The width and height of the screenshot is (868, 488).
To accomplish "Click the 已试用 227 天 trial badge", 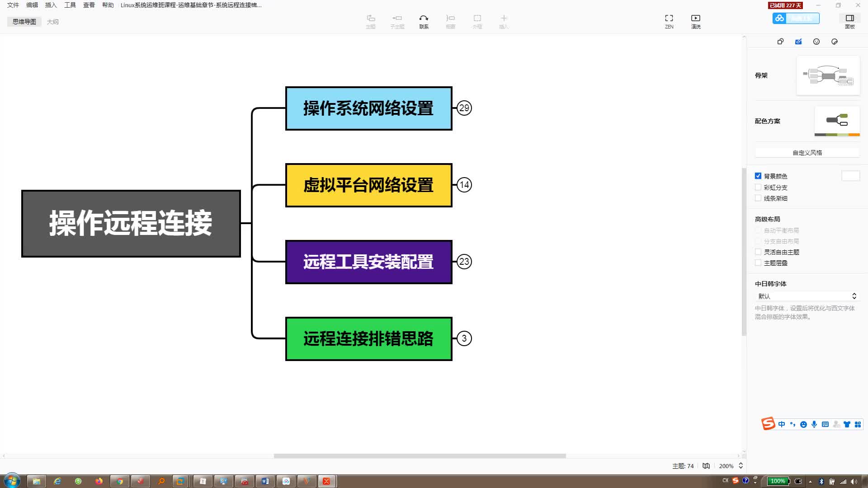I will (785, 5).
